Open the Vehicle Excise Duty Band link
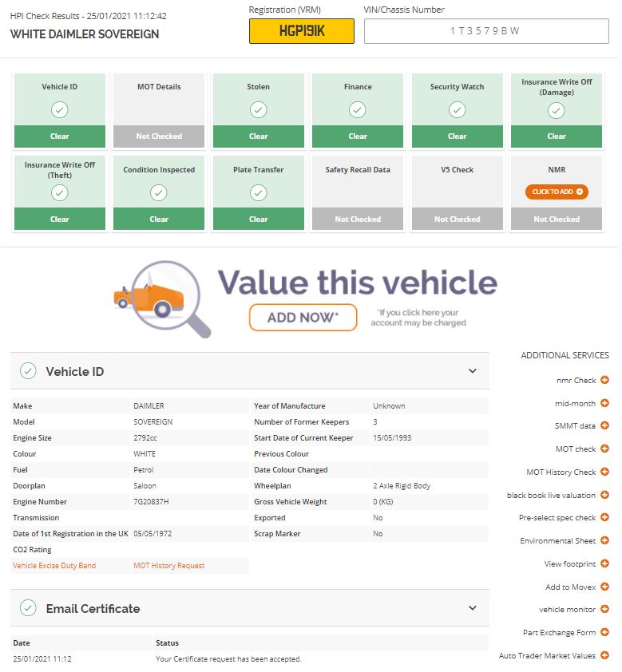622x672 pixels. [54, 565]
